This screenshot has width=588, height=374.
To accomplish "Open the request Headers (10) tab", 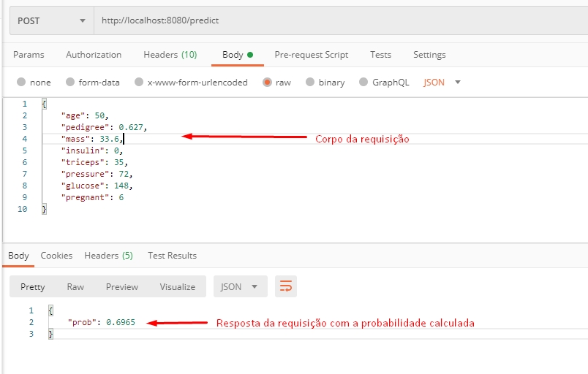I will click(170, 55).
